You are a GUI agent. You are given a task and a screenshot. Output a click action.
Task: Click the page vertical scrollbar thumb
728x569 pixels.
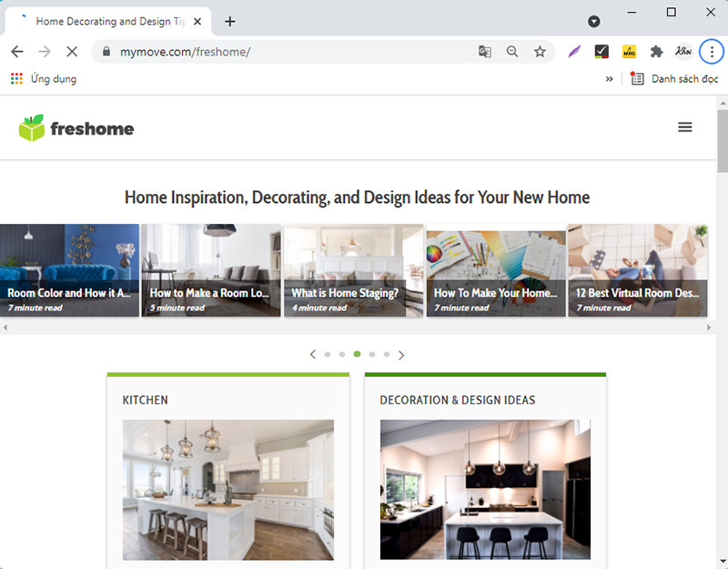click(723, 141)
